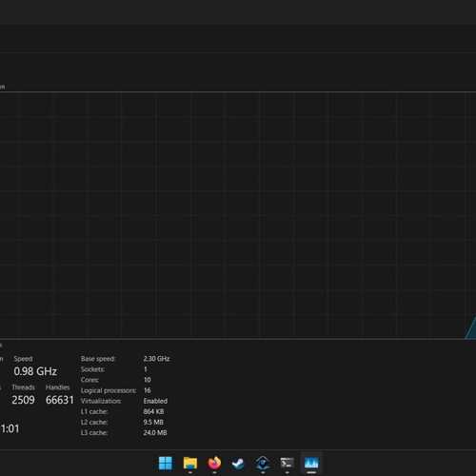Select the Base speed 2.30 GHz value
Screen dimensions: 476x476
[156, 359]
